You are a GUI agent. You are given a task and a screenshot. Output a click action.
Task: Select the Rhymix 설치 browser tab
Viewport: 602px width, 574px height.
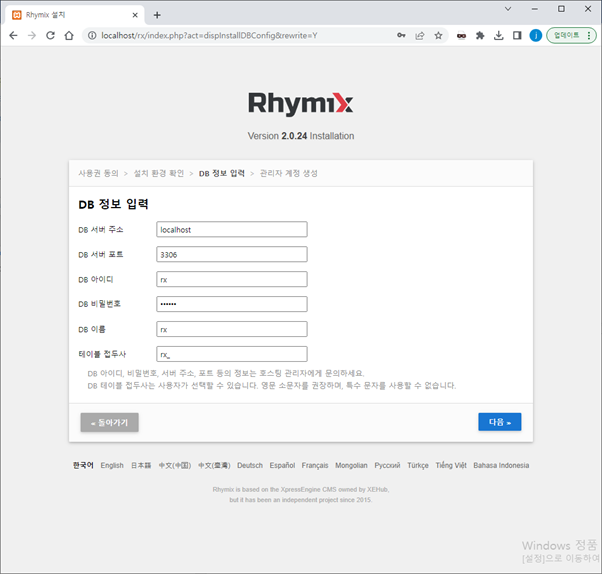tap(75, 15)
